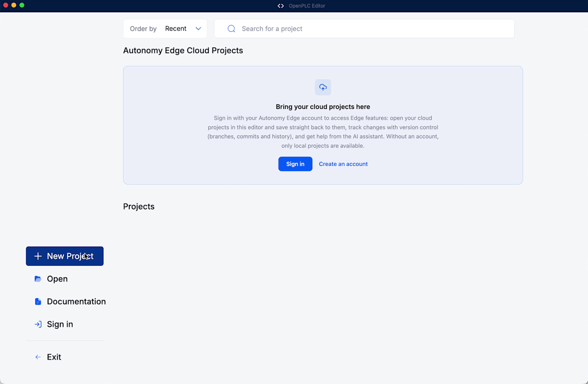This screenshot has width=588, height=384.
Task: Maximize the window with green button
Action: 22,5
